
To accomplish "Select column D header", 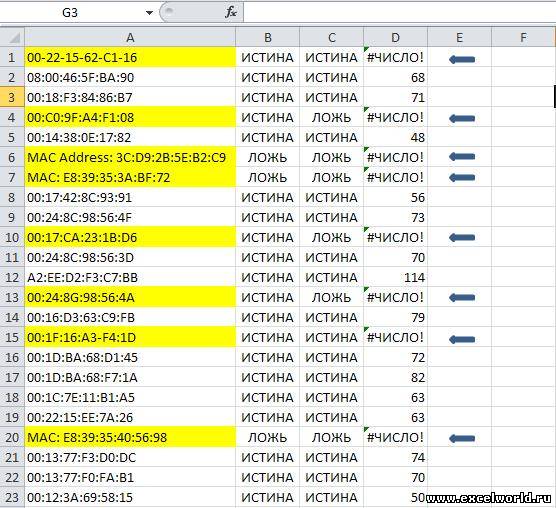I will pyautogui.click(x=395, y=37).
